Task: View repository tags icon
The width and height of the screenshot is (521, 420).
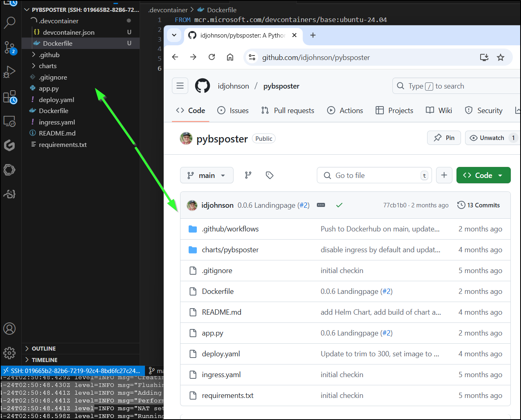Action: (x=269, y=175)
